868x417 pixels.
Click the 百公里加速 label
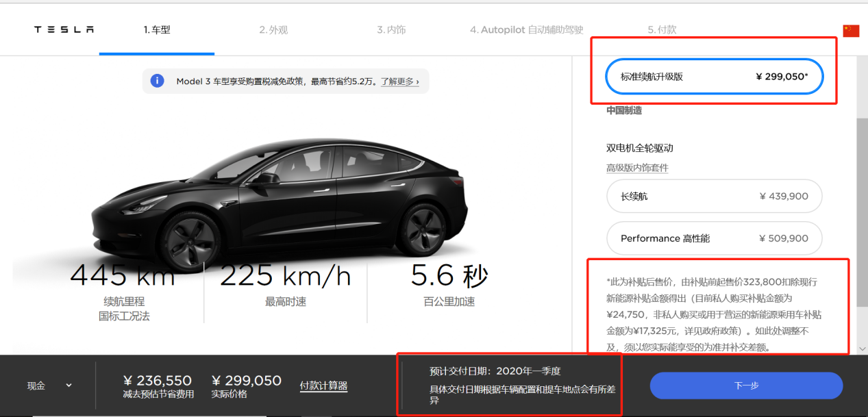click(x=449, y=302)
